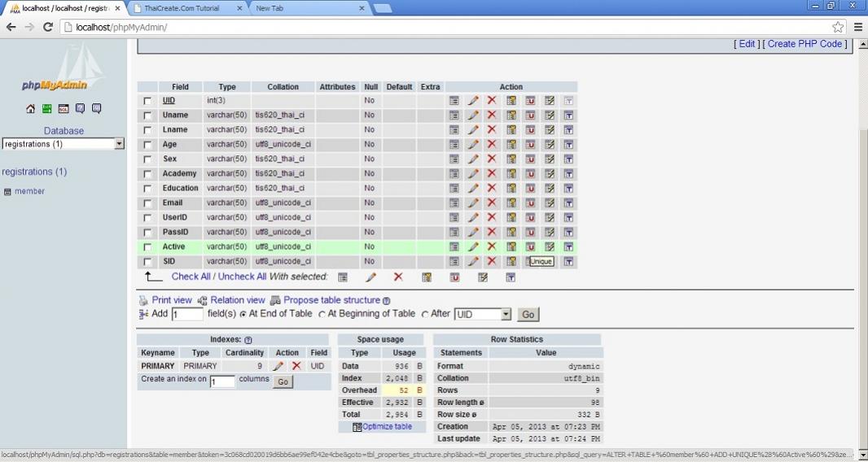Add index icon on Sex row
Image resolution: width=868 pixels, height=462 pixels.
549,159
